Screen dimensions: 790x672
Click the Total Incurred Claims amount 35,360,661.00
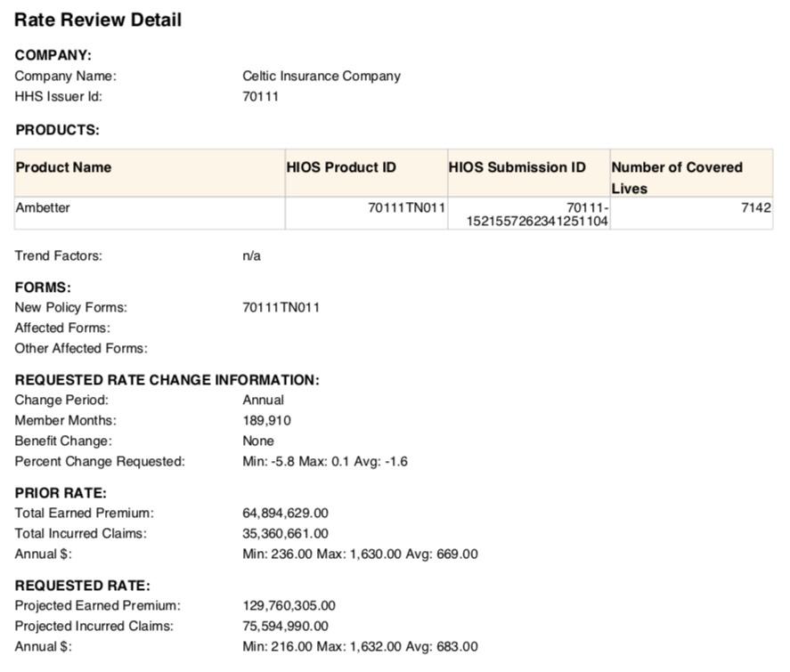[285, 533]
